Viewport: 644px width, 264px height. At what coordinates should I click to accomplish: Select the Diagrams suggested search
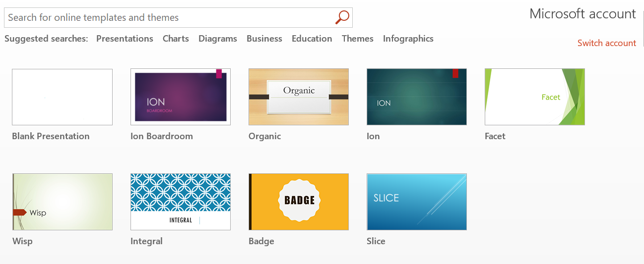(x=218, y=39)
